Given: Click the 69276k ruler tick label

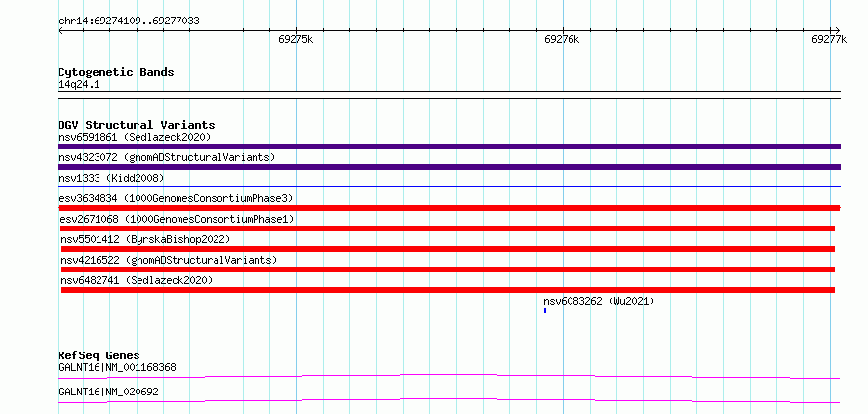Looking at the screenshot, I should click(562, 39).
